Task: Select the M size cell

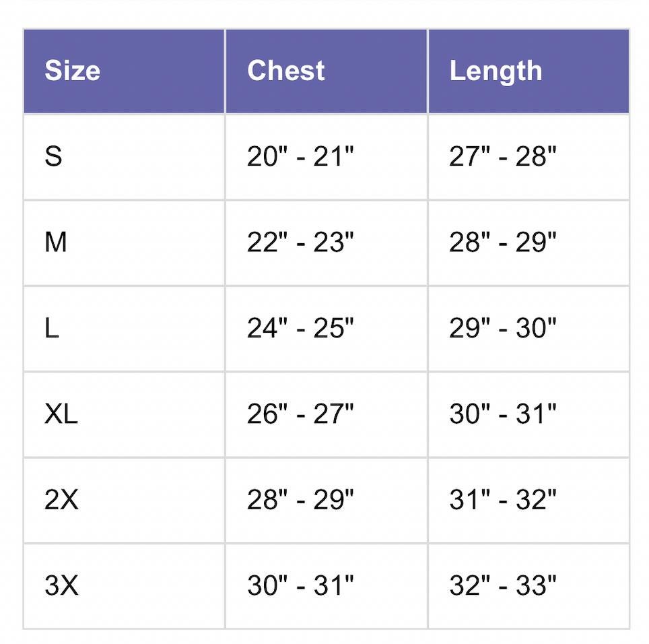Action: pos(56,243)
